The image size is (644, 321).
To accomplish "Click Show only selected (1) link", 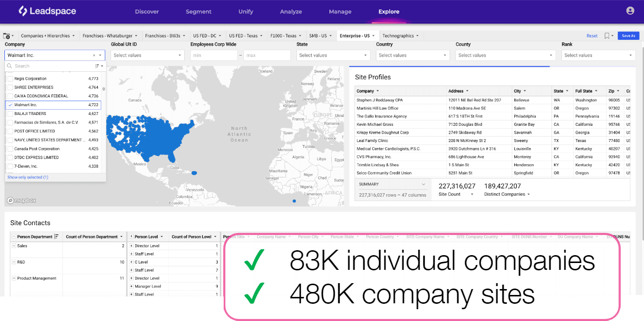I will point(28,177).
